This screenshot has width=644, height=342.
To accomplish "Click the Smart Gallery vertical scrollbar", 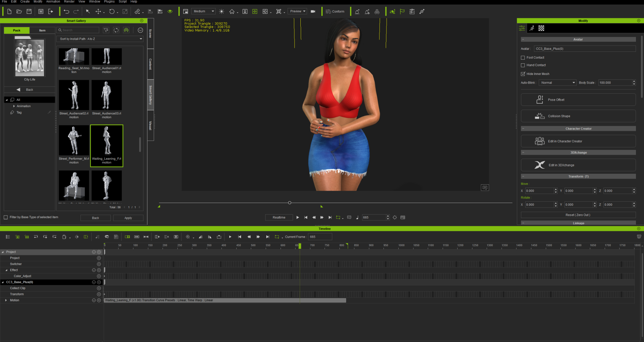I will click(140, 145).
